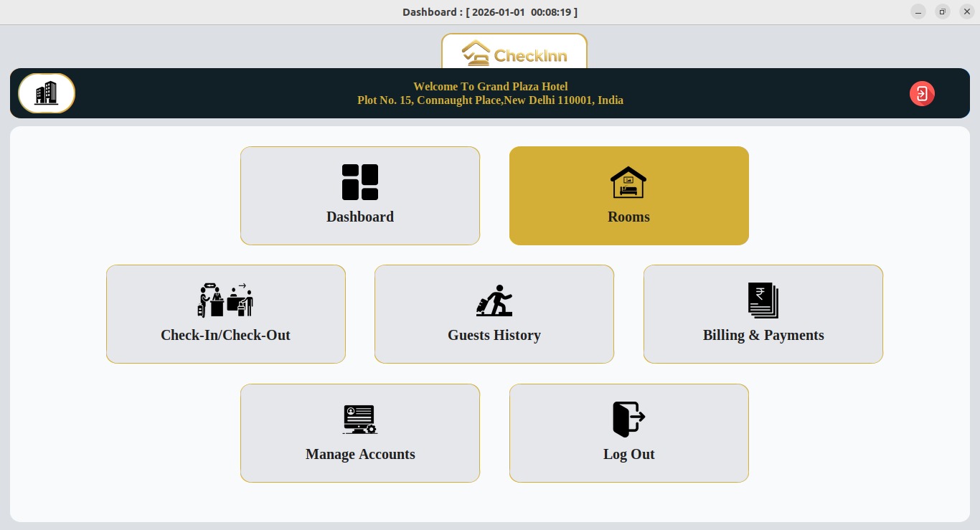Screen dimensions: 980x530
Task: Click the Rooms house-with-bed icon
Action: [x=628, y=182]
